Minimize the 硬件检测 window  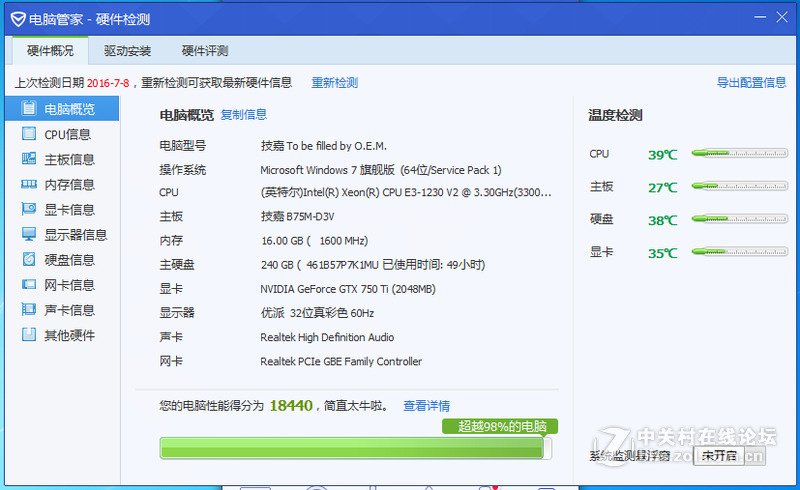[x=760, y=17]
